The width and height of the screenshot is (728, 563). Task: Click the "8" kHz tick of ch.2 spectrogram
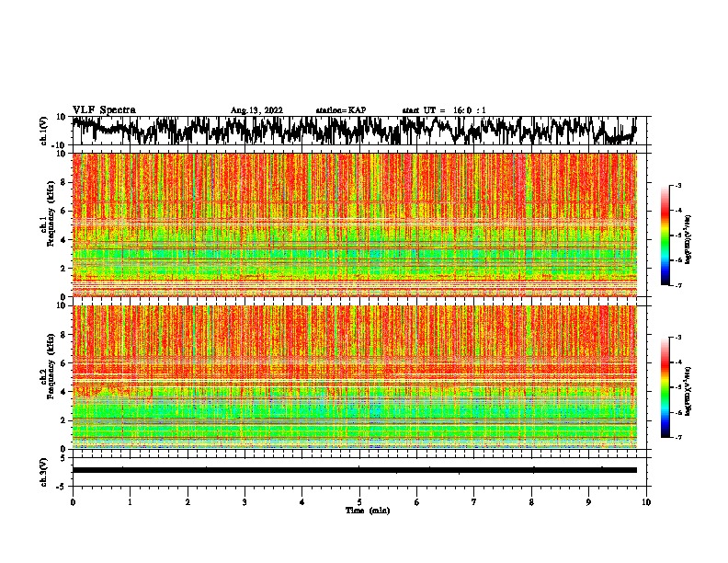(63, 335)
